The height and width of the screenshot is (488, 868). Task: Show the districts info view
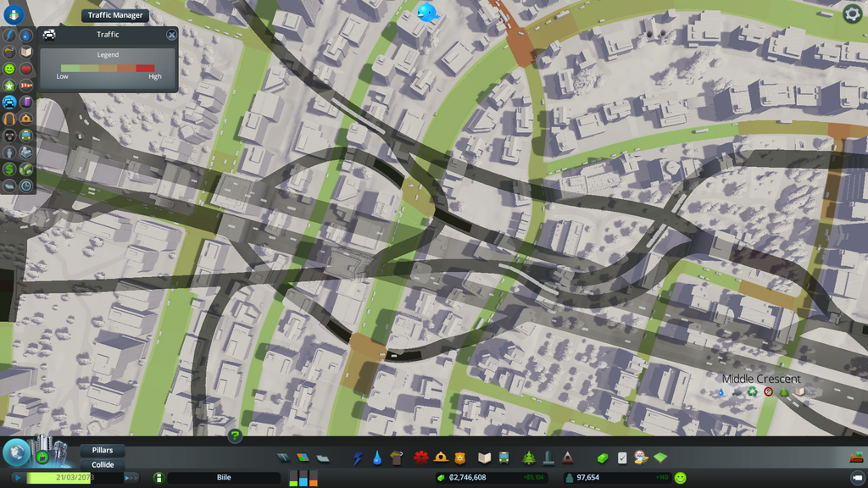9,186
